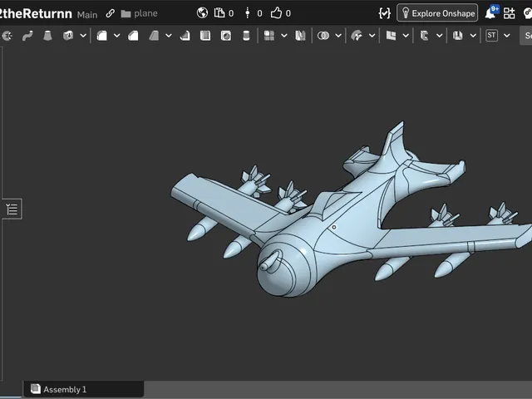Expand the Draft tool dropdown arrow

(x=169, y=36)
